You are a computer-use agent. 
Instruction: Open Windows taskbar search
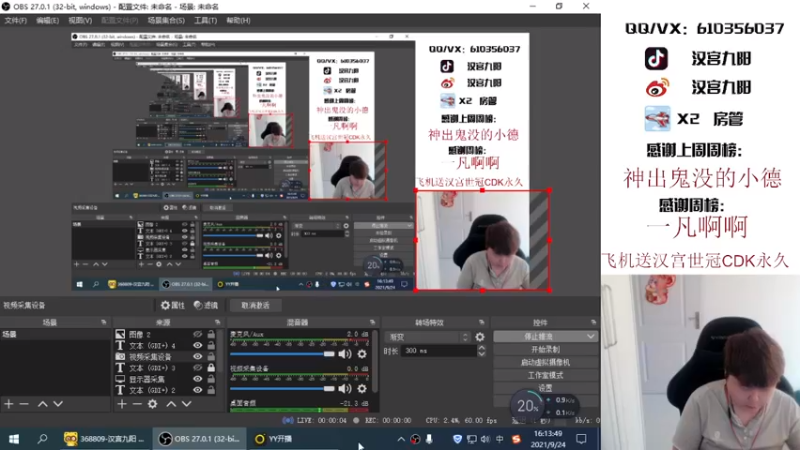click(42, 439)
